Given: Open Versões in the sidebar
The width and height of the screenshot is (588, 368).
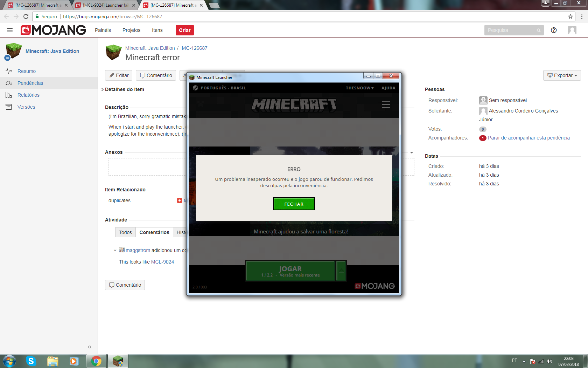Looking at the screenshot, I should 26,107.
